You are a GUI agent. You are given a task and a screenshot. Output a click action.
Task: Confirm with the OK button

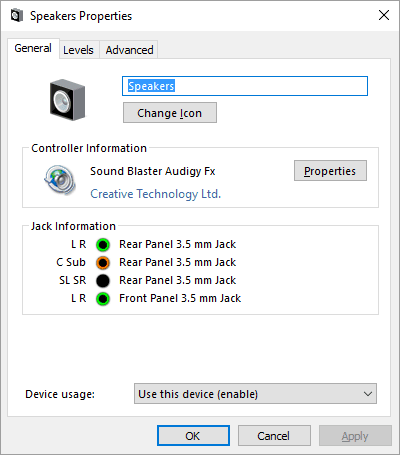(x=193, y=436)
